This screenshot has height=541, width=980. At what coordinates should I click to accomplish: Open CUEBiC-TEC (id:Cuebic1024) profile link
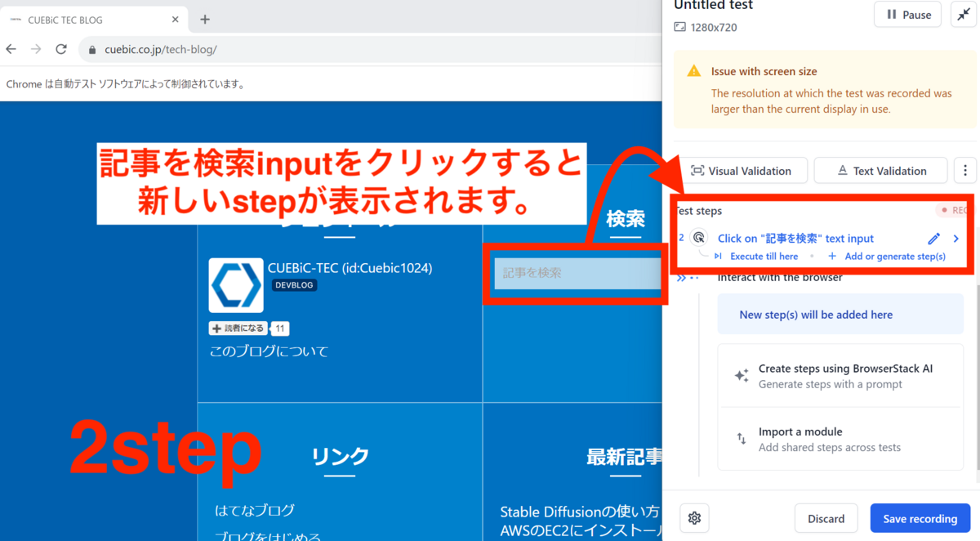click(x=350, y=268)
